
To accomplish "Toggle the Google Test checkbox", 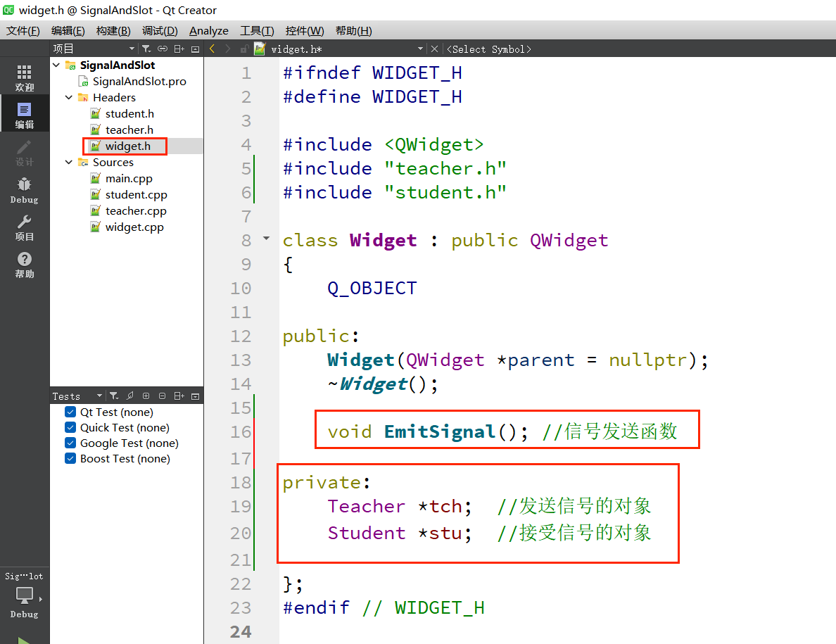I will pyautogui.click(x=70, y=443).
